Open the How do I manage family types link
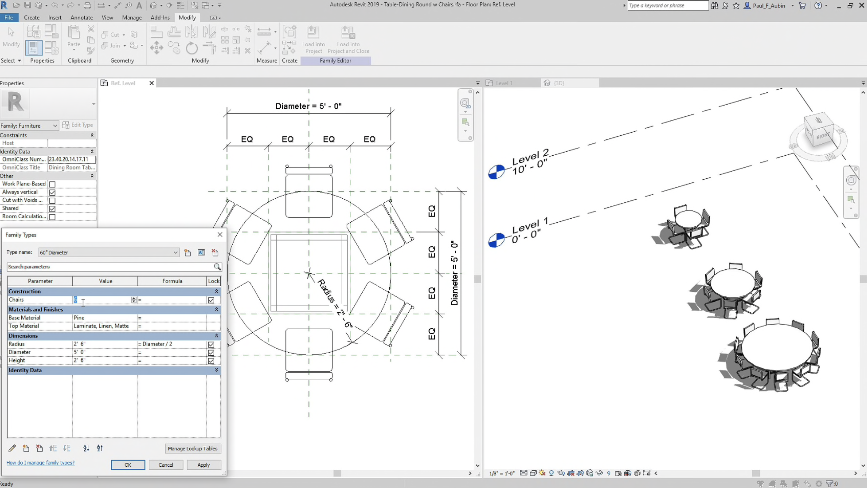Image resolution: width=868 pixels, height=488 pixels. (x=40, y=463)
